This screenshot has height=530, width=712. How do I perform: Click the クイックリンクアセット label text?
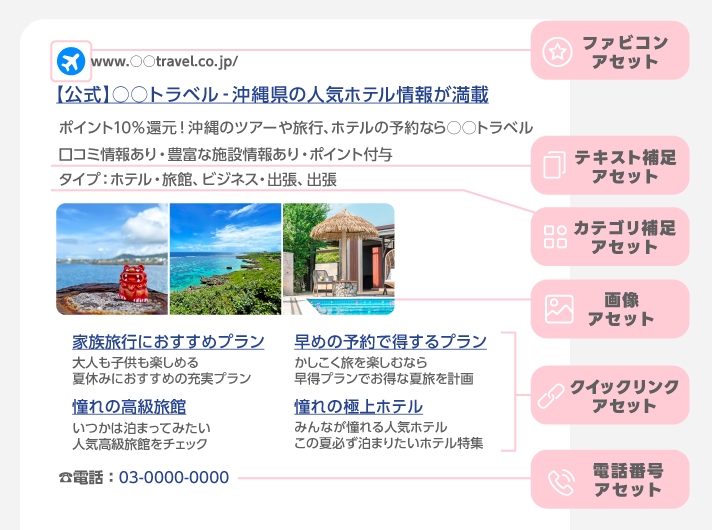coord(625,396)
